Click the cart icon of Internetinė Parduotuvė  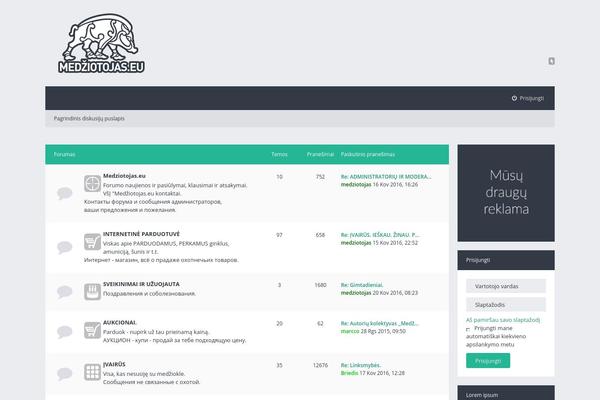92,242
